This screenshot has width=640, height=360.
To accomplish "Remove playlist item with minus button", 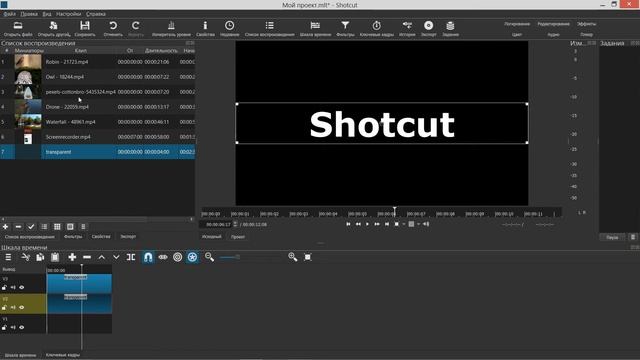I will coord(18,227).
